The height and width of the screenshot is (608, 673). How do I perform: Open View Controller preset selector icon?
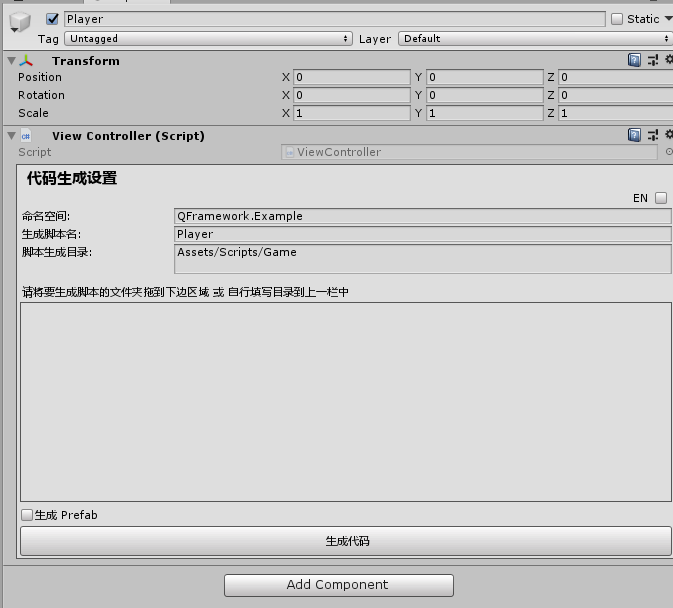653,135
